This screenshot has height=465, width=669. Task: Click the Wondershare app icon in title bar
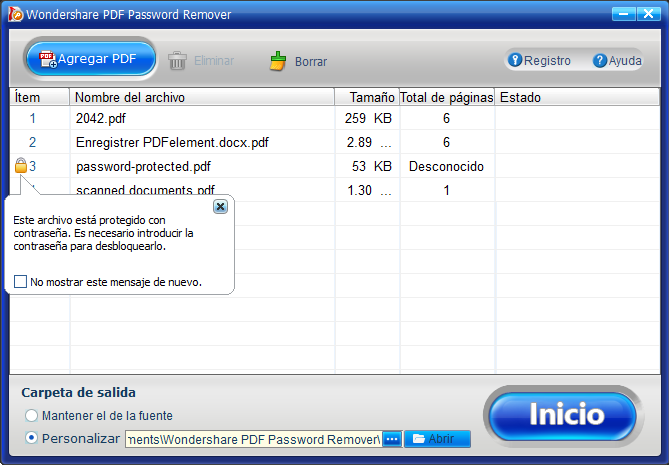pos(15,14)
